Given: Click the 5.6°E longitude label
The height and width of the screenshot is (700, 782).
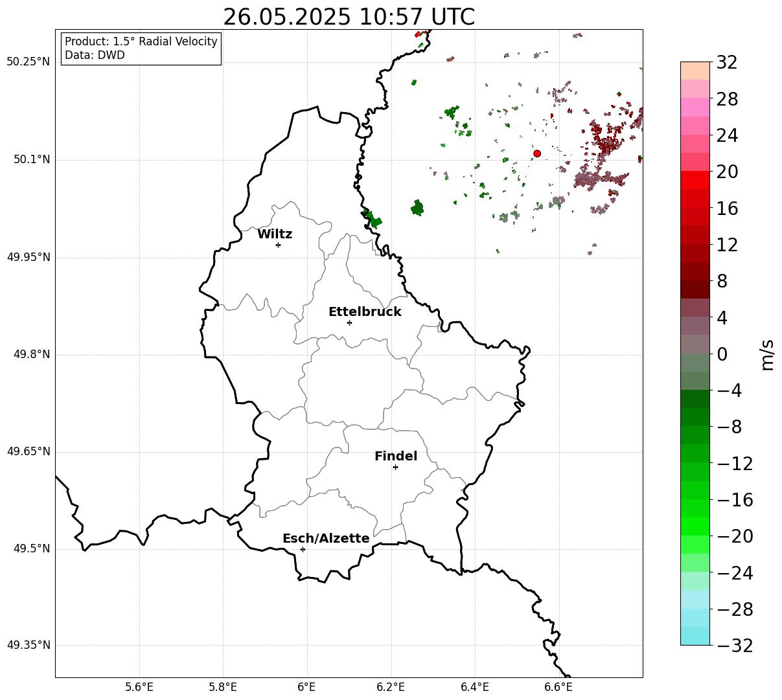Looking at the screenshot, I should [139, 687].
